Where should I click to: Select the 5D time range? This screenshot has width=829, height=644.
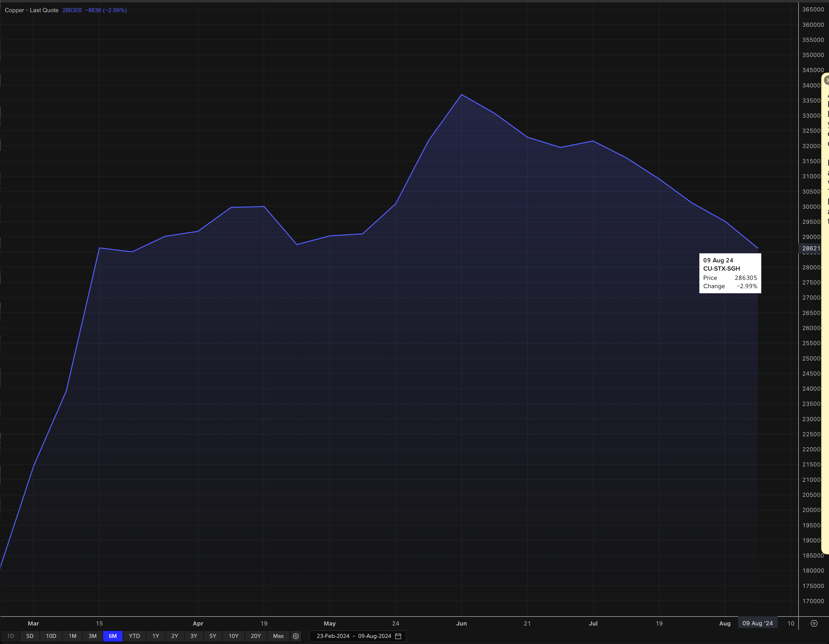pos(30,636)
